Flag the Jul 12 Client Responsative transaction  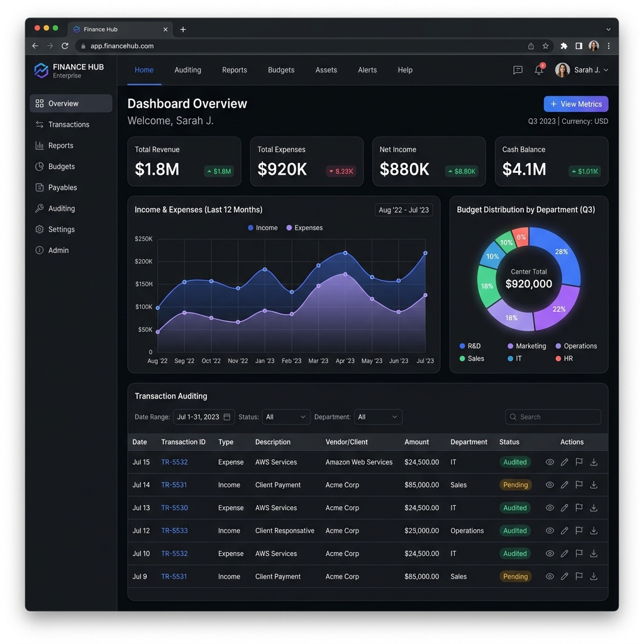(x=579, y=531)
